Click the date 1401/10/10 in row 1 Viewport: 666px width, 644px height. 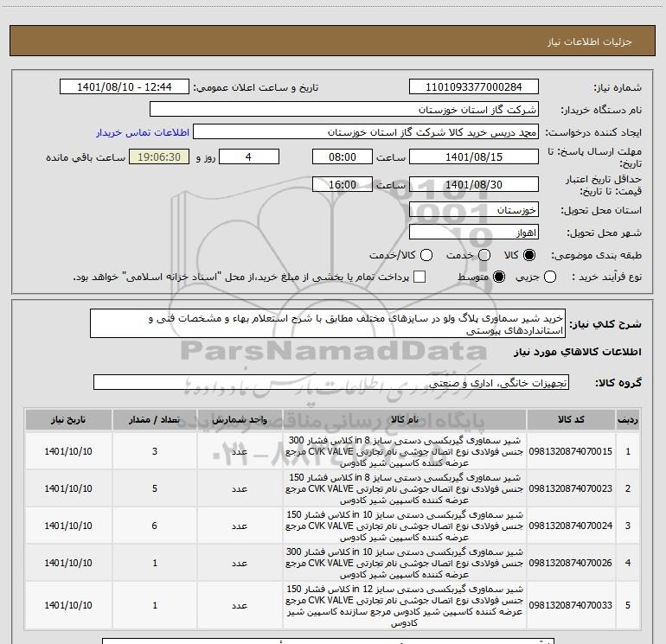pos(68,451)
